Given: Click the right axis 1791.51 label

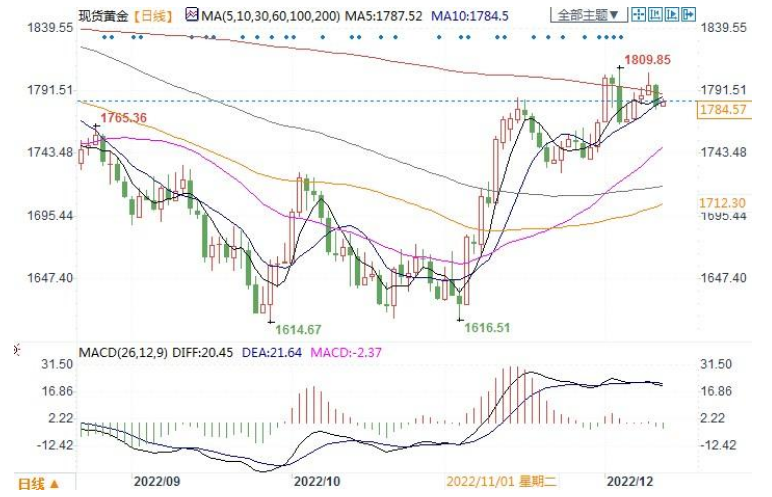Looking at the screenshot, I should click(x=723, y=90).
